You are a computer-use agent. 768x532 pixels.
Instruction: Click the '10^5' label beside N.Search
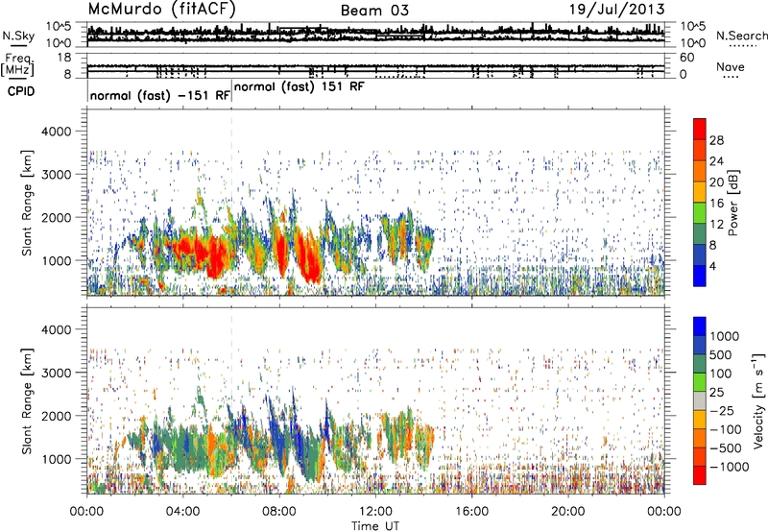tap(693, 27)
